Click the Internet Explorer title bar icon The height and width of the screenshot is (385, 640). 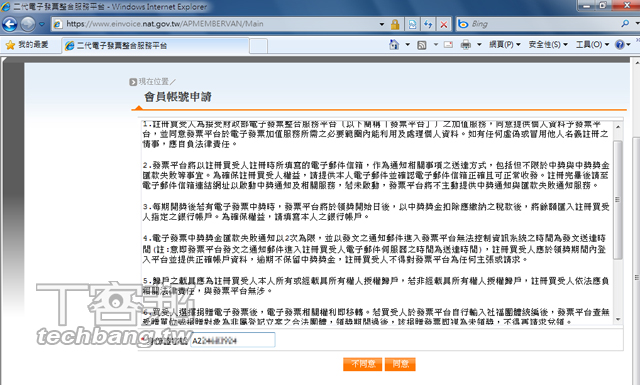pyautogui.click(x=6, y=7)
